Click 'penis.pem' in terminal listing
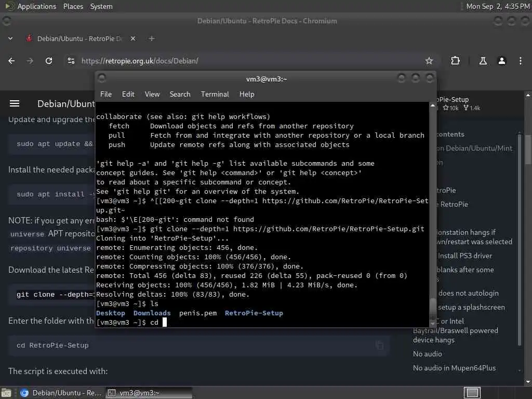Viewport: 532px width, 399px height. click(x=198, y=313)
